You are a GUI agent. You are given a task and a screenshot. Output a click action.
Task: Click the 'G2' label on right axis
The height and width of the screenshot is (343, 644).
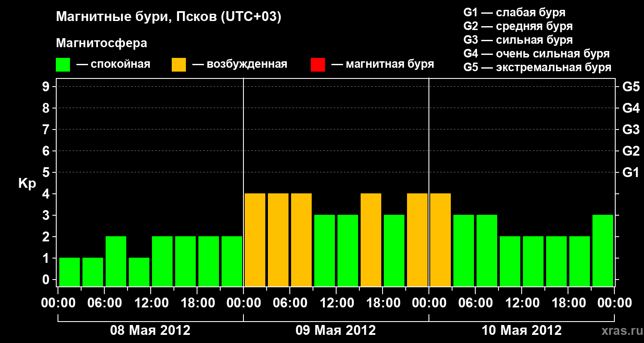(x=631, y=151)
